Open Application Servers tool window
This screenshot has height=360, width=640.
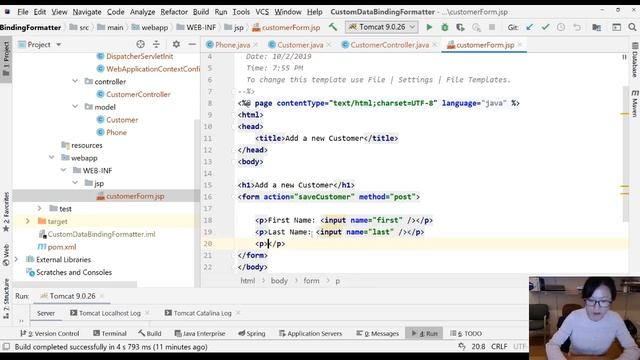point(311,333)
